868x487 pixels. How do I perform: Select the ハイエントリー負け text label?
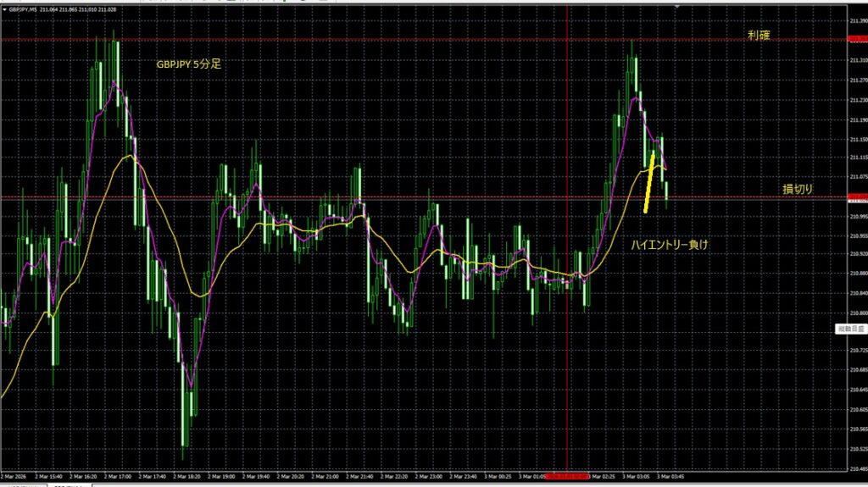click(x=670, y=244)
